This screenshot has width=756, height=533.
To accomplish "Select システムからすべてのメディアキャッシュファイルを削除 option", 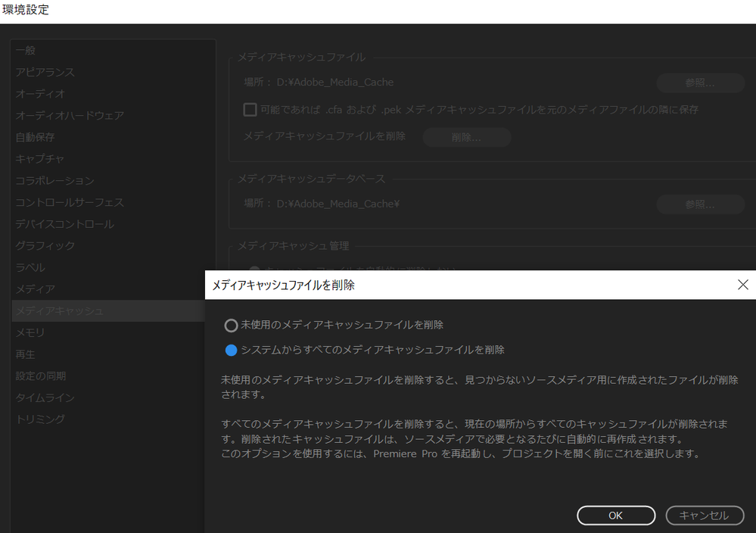I will coord(231,349).
